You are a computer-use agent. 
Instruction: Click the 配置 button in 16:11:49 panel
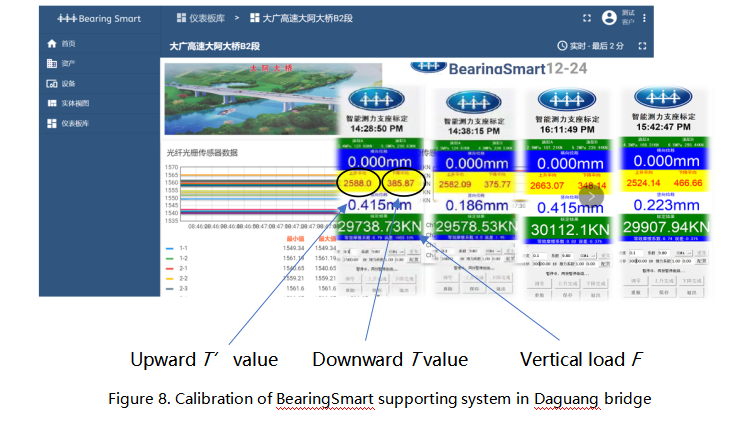(x=605, y=263)
